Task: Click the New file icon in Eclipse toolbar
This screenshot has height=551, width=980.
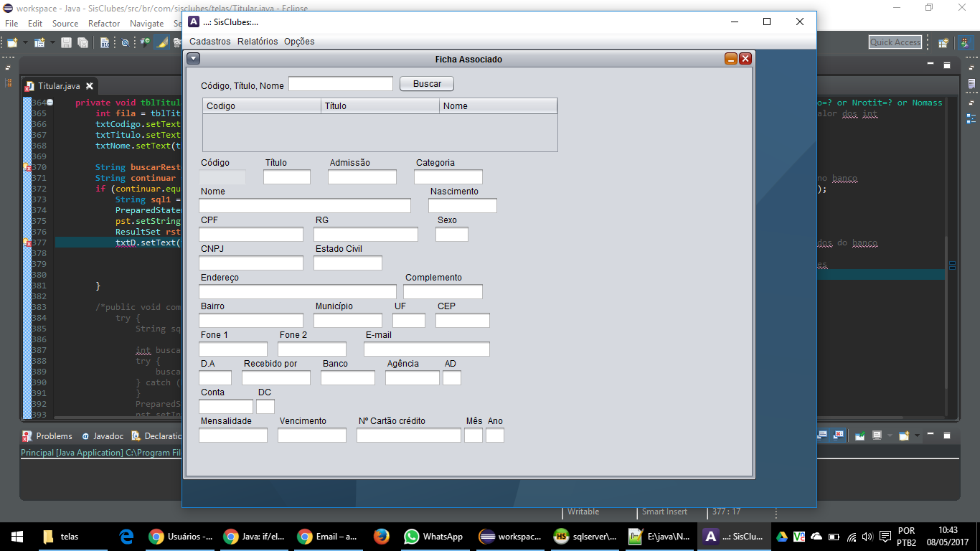Action: click(x=11, y=42)
